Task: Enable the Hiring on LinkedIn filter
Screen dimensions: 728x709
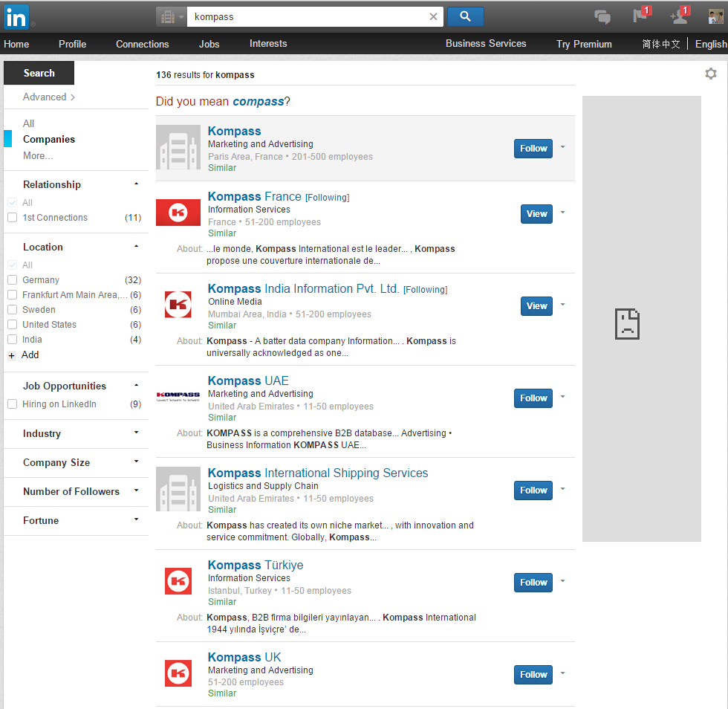Action: [x=11, y=404]
